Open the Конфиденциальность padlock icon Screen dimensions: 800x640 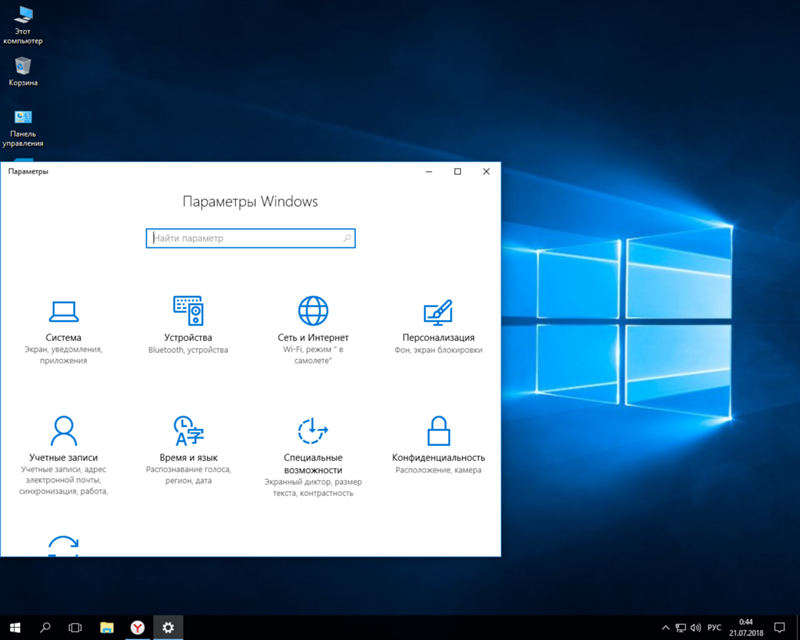click(438, 431)
